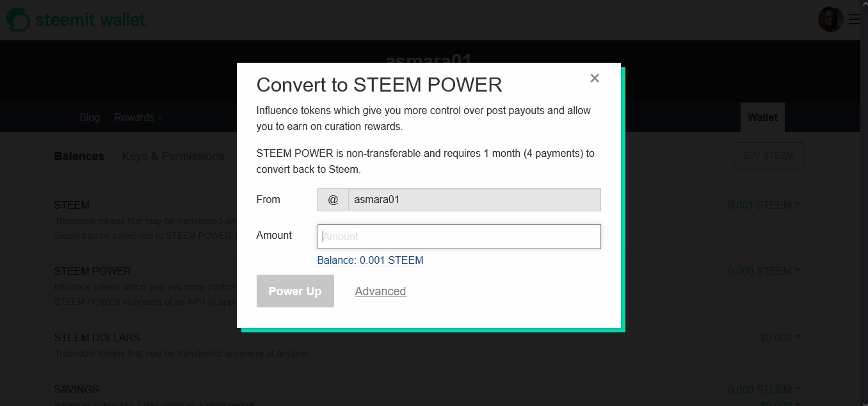Viewport: 868px width, 406px height.
Task: Click the Convert to STEEM POWER title
Action: pos(379,85)
